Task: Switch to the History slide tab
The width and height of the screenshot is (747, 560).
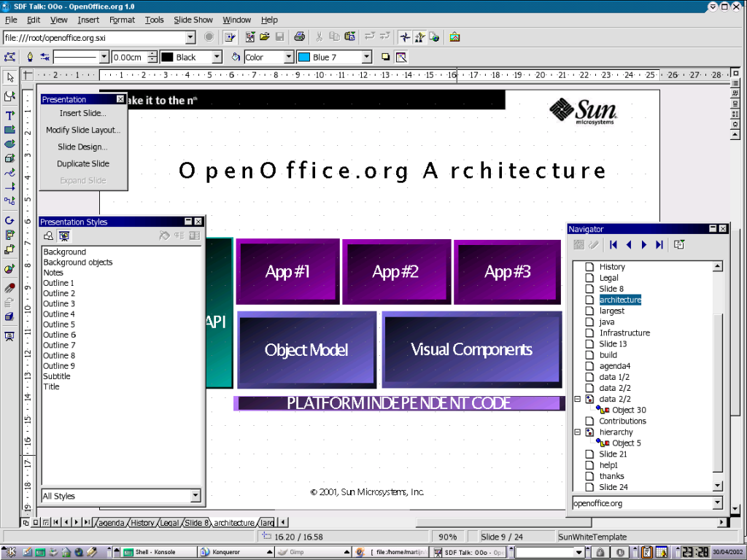Action: 142,523
